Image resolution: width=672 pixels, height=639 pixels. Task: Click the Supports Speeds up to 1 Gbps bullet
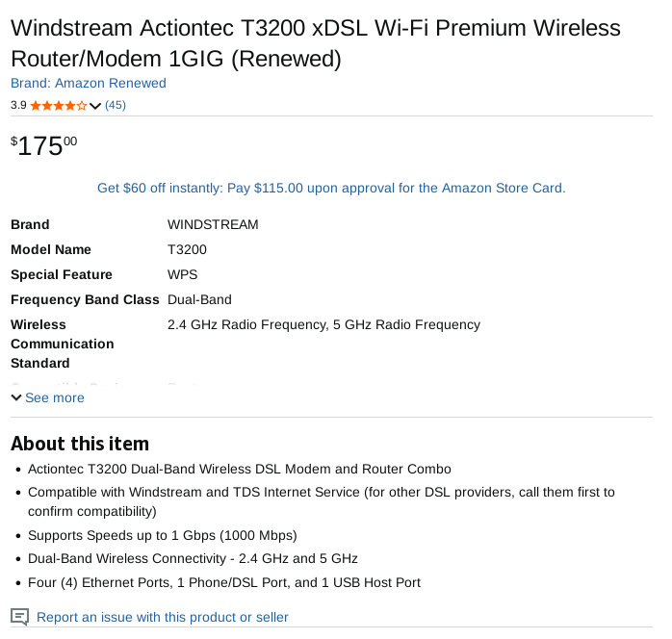162,535
